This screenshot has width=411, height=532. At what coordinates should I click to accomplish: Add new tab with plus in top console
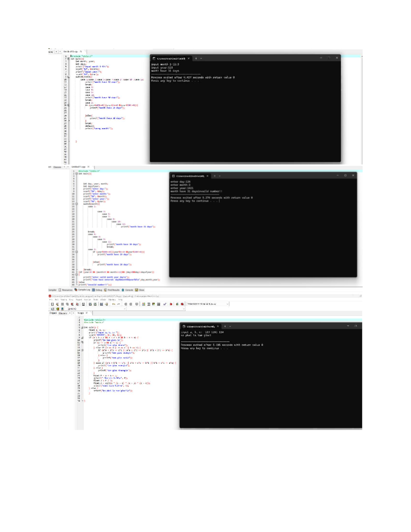196,58
